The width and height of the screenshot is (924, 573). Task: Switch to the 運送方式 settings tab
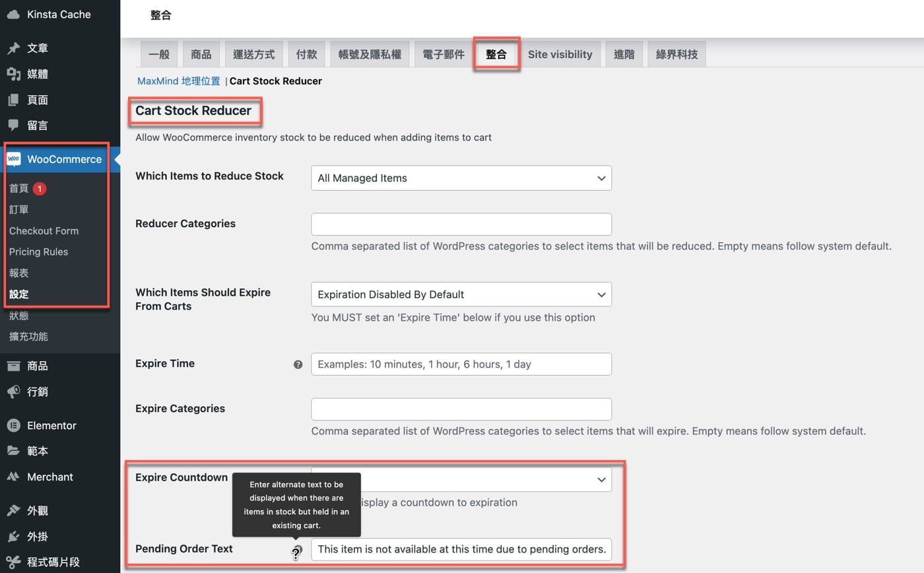tap(254, 54)
